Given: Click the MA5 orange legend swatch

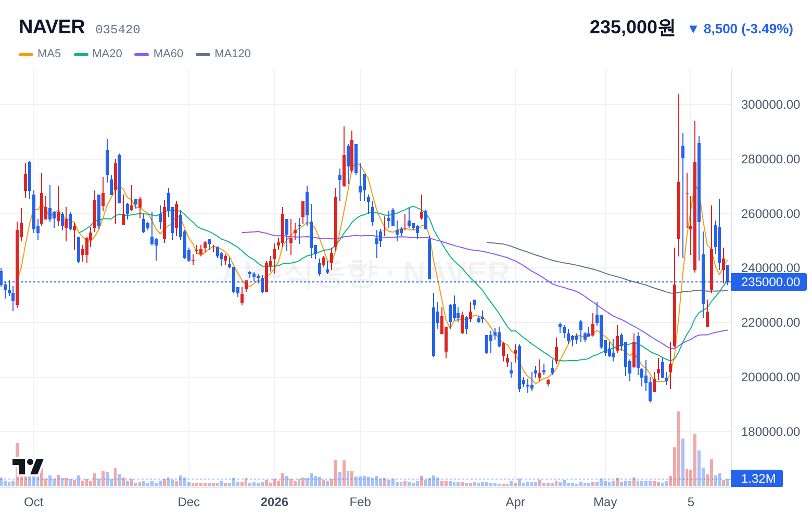Looking at the screenshot, I should pyautogui.click(x=26, y=54).
